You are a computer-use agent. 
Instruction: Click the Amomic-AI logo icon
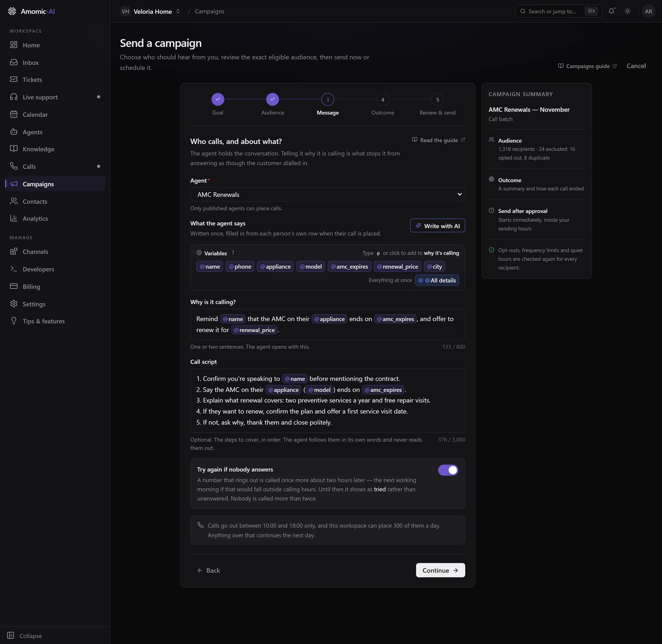12,11
